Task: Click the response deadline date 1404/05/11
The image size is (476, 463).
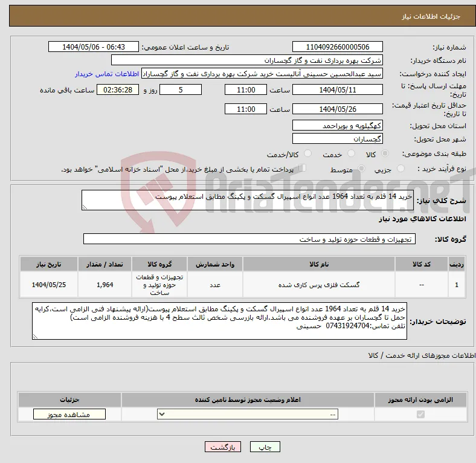Action: (x=338, y=89)
